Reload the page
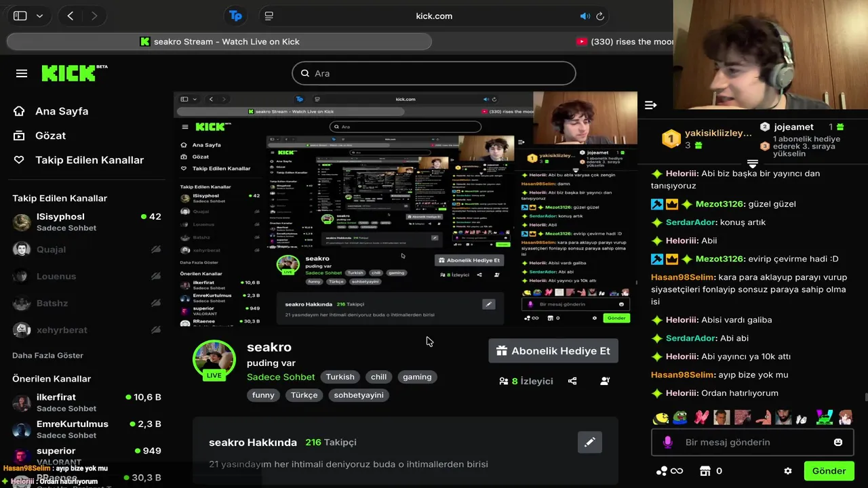The width and height of the screenshot is (868, 488). tap(600, 16)
